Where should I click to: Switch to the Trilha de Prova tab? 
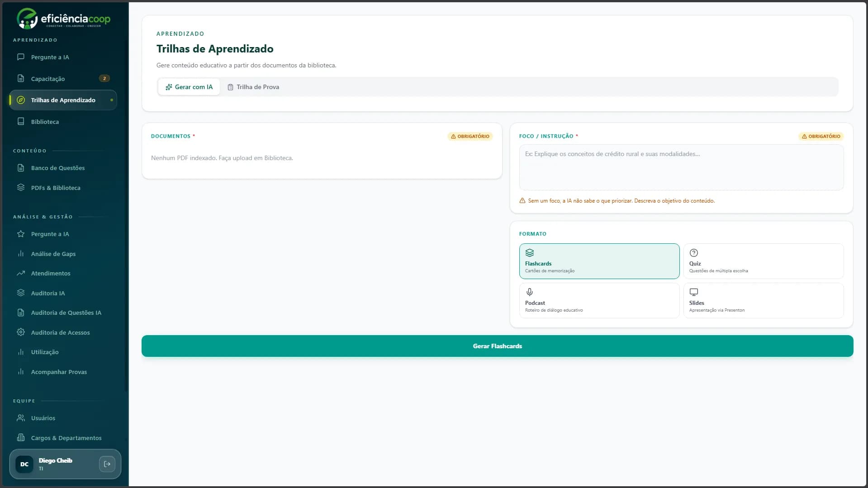point(253,87)
